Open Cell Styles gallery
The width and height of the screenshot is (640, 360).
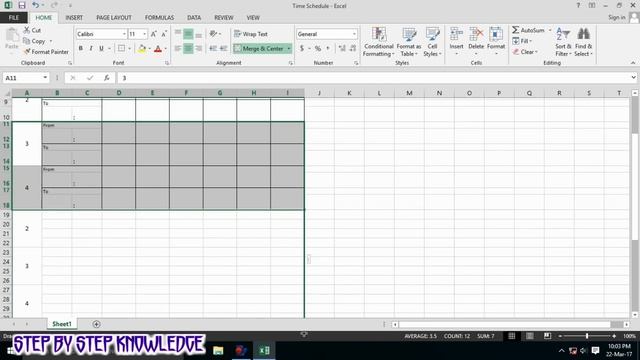(432, 42)
